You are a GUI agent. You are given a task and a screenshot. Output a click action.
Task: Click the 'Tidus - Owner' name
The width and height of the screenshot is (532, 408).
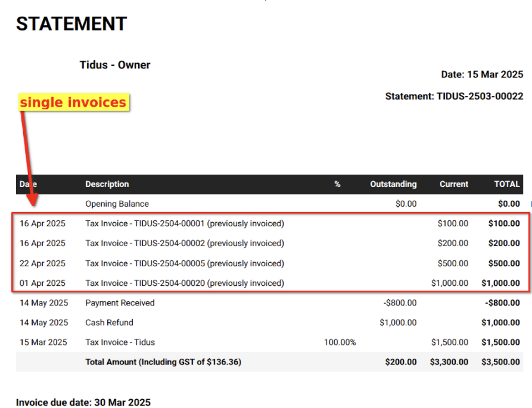pyautogui.click(x=115, y=65)
